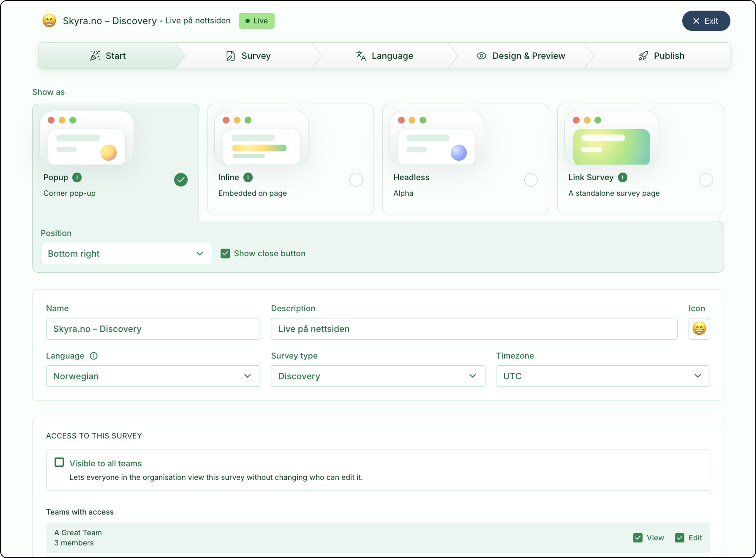The height and width of the screenshot is (558, 756).
Task: Click the Description input field
Action: coord(474,329)
